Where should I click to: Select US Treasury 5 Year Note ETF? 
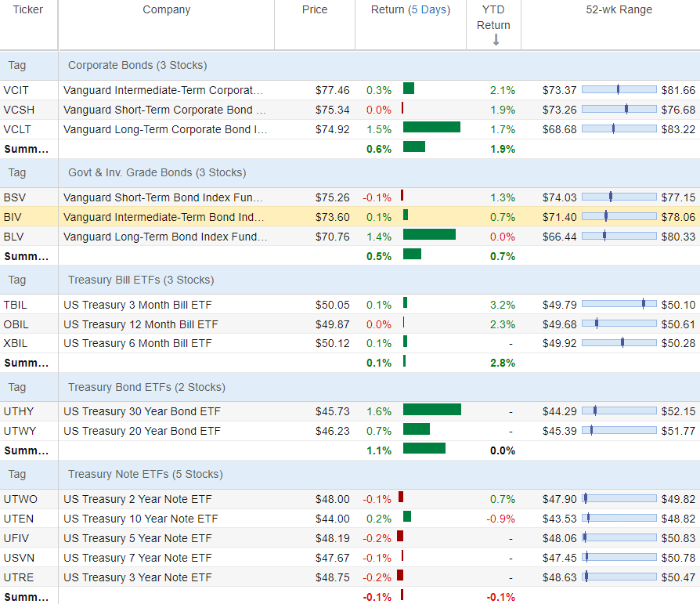tap(138, 538)
